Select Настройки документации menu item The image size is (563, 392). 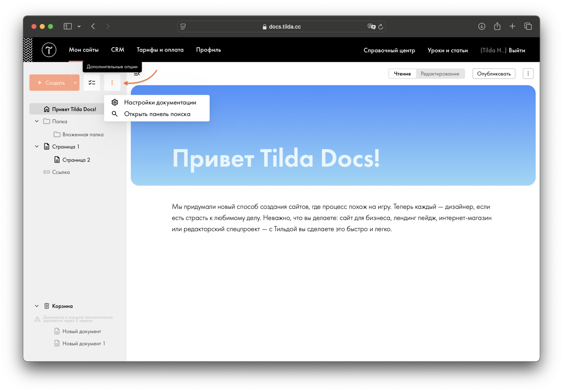tap(157, 102)
